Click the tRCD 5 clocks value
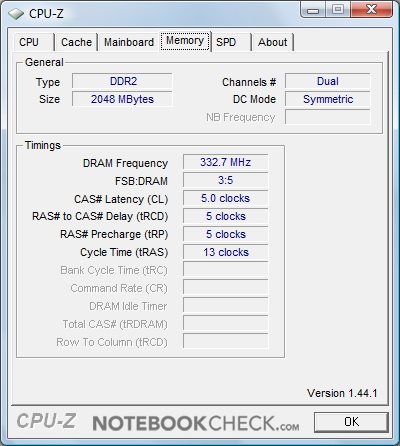This screenshot has width=400, height=446. click(225, 216)
